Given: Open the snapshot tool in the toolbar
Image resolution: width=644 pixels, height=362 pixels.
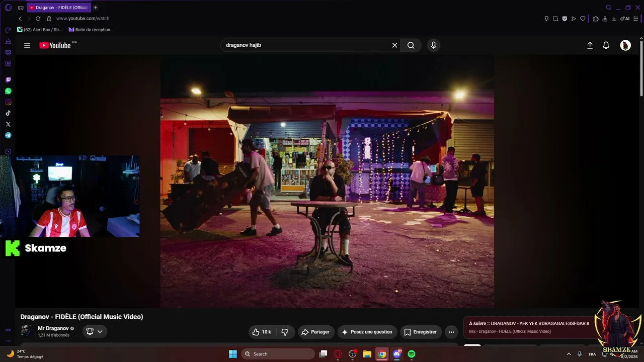Looking at the screenshot, I should 555,19.
